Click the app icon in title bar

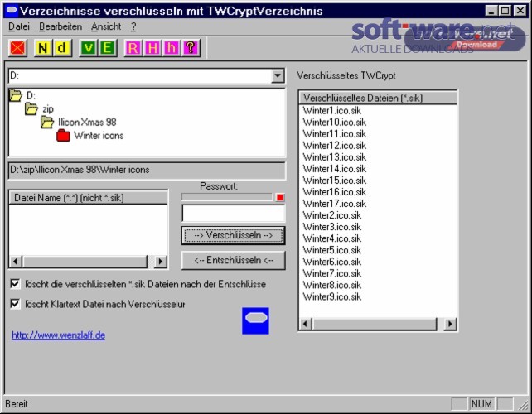(x=12, y=11)
